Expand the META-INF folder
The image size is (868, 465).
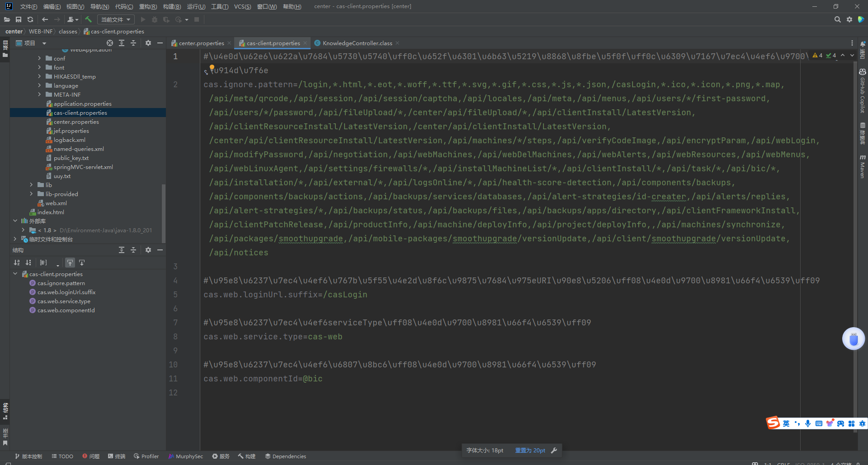(39, 94)
